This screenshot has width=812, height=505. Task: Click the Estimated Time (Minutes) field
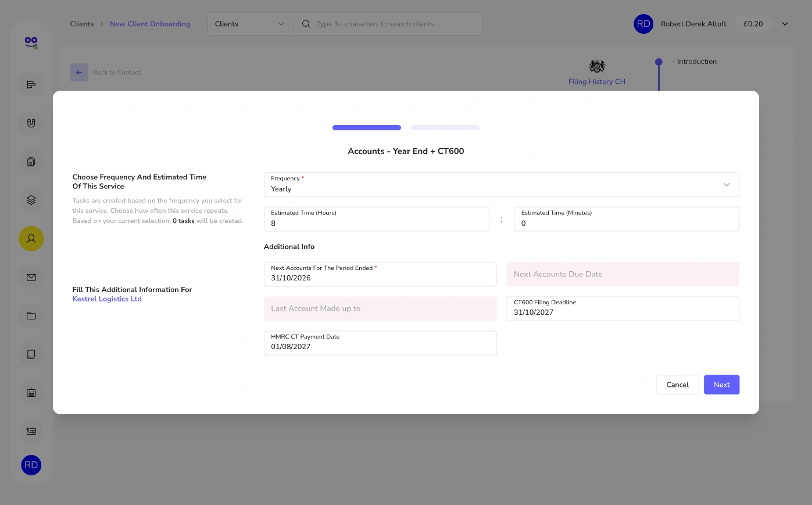[x=627, y=219]
